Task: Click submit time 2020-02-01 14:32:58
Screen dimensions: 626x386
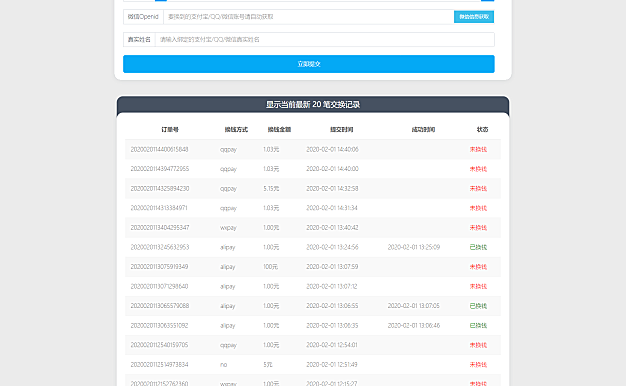Action: point(332,188)
